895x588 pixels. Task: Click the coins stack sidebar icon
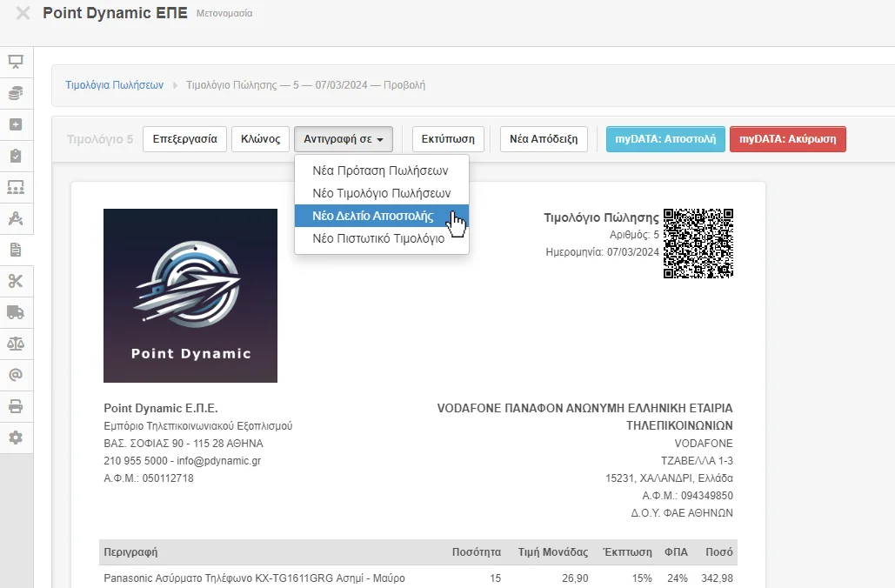click(x=16, y=93)
